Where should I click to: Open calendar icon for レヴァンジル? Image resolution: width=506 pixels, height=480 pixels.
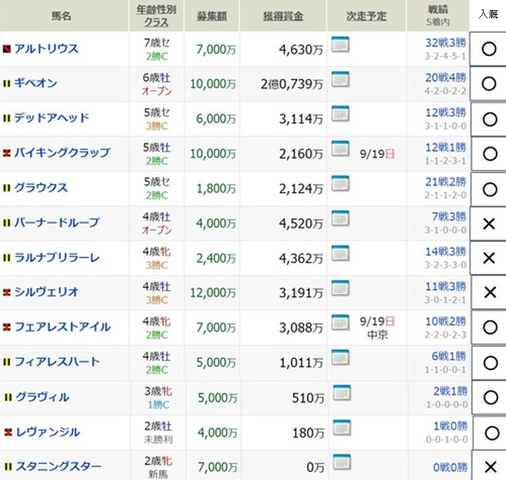[x=342, y=427]
